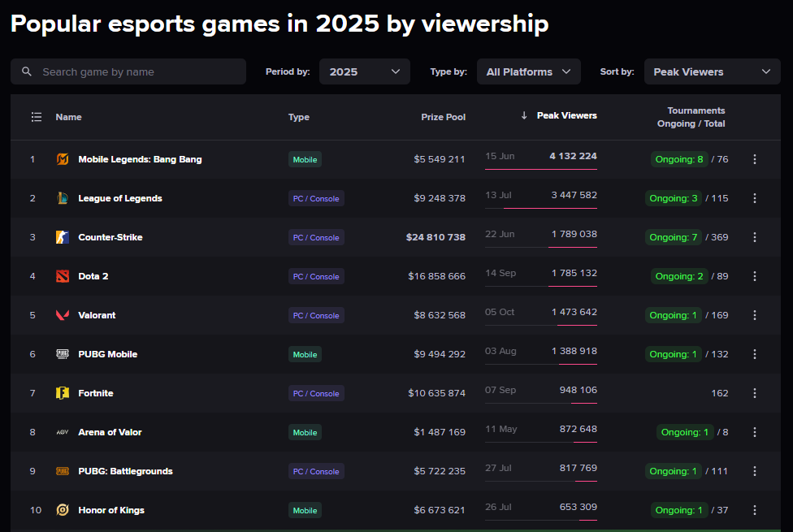Click the League of Legends game icon
The width and height of the screenshot is (793, 532).
point(63,198)
